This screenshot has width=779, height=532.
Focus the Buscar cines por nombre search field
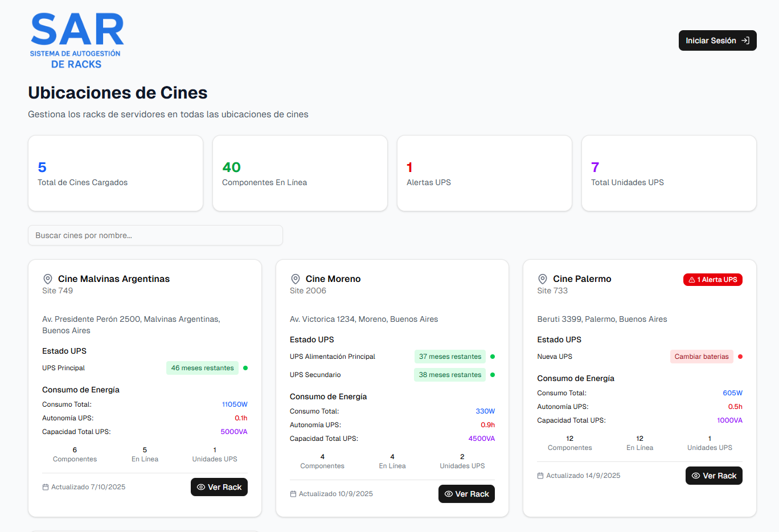pos(155,235)
